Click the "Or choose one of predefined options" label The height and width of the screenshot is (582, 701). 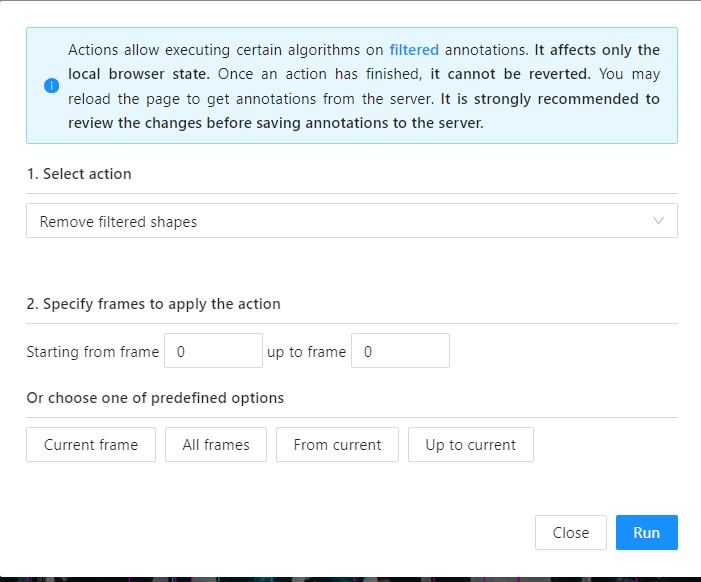[x=155, y=398]
